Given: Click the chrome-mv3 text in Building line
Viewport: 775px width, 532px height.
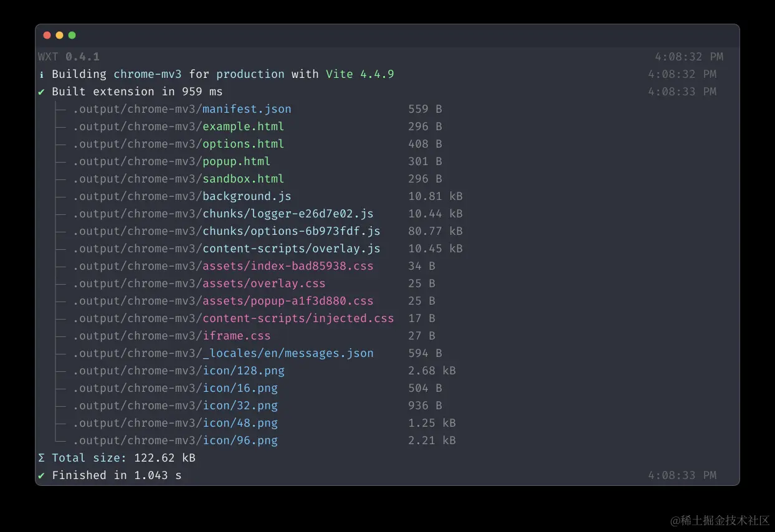Looking at the screenshot, I should pos(148,74).
